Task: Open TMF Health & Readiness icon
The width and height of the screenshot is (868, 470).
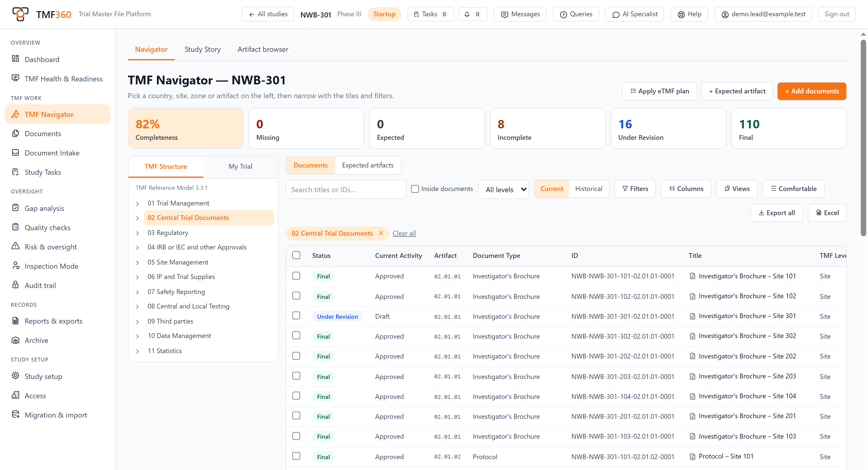Action: pyautogui.click(x=15, y=78)
